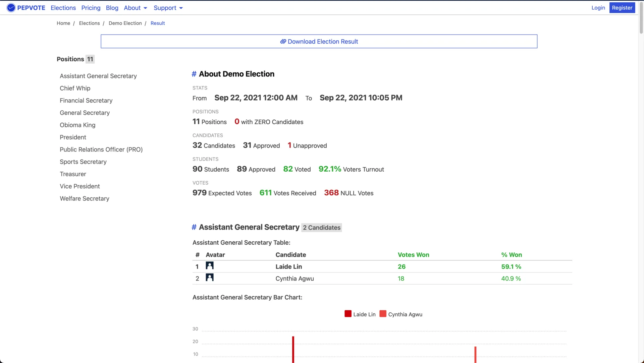This screenshot has width=644, height=363.
Task: Open Treasurer position
Action: coord(73,174)
